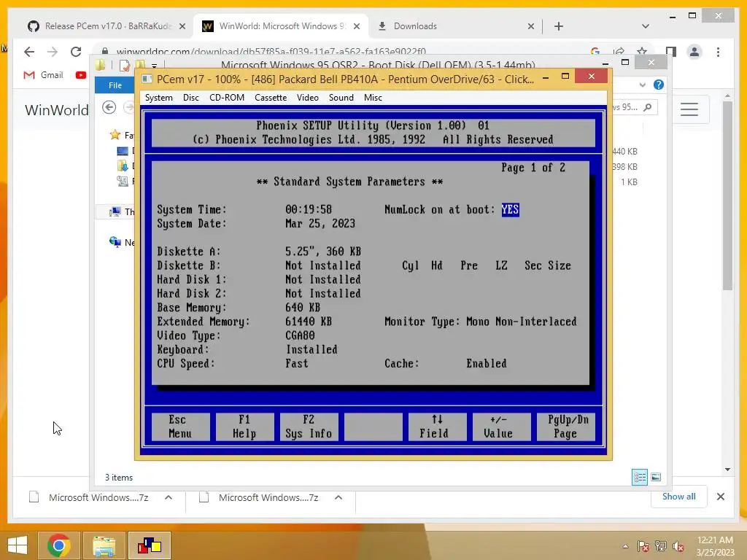
Task: Expand options for second downloaded .7z file
Action: (x=338, y=497)
